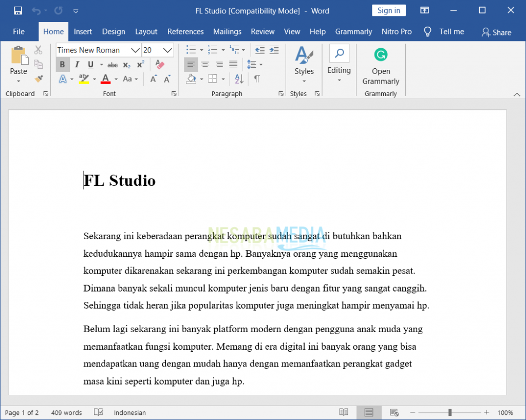Apply Text Effects and Typography
This screenshot has width=526, height=420.
[x=63, y=79]
